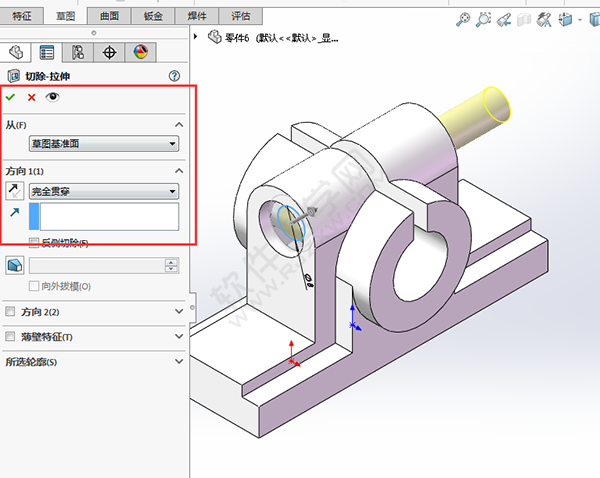Open the FeatureManager design tree tab icon
The width and height of the screenshot is (600, 478).
tap(16, 52)
